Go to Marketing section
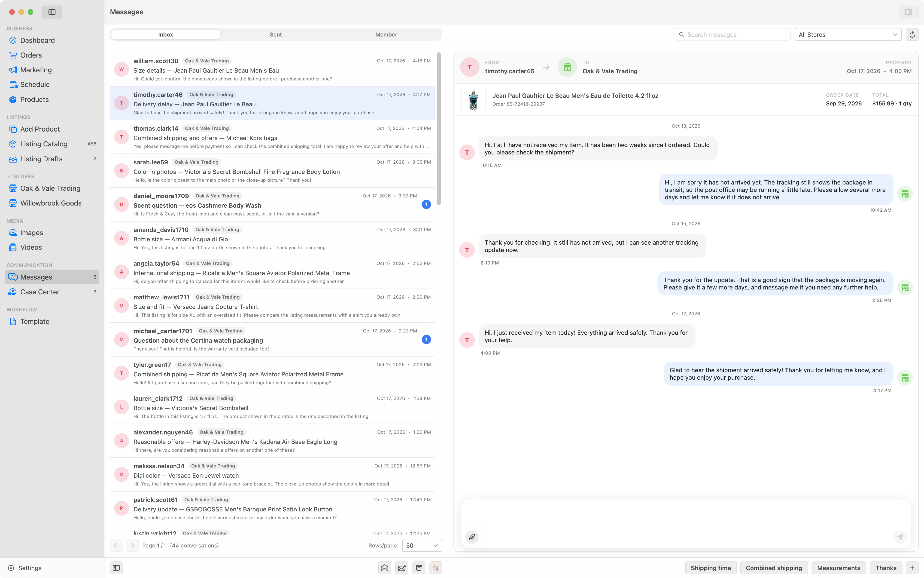 52,70
